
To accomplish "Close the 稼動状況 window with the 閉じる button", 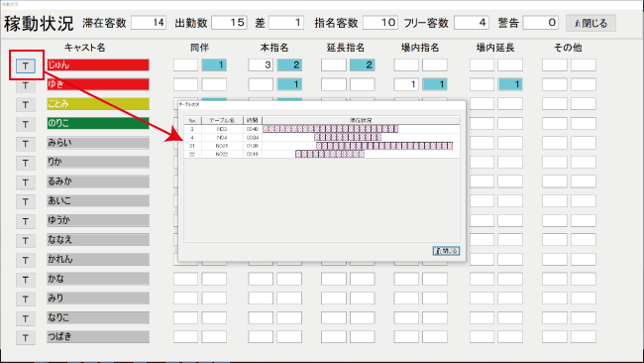I will [590, 23].
